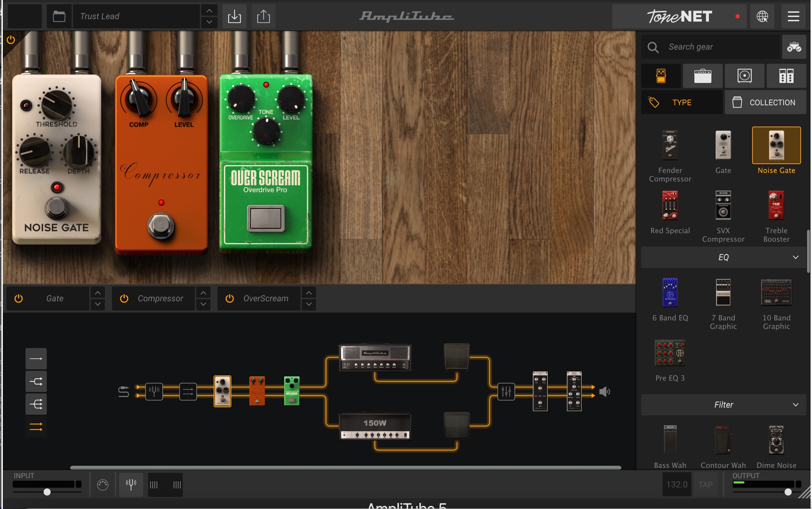Toggle the Gate slot power button
812x509 pixels.
tap(18, 299)
